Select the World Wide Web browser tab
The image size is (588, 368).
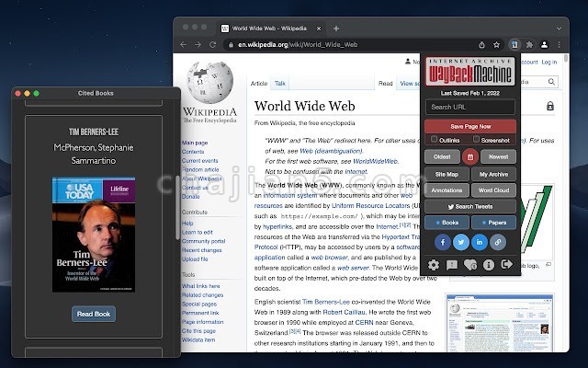click(x=272, y=29)
